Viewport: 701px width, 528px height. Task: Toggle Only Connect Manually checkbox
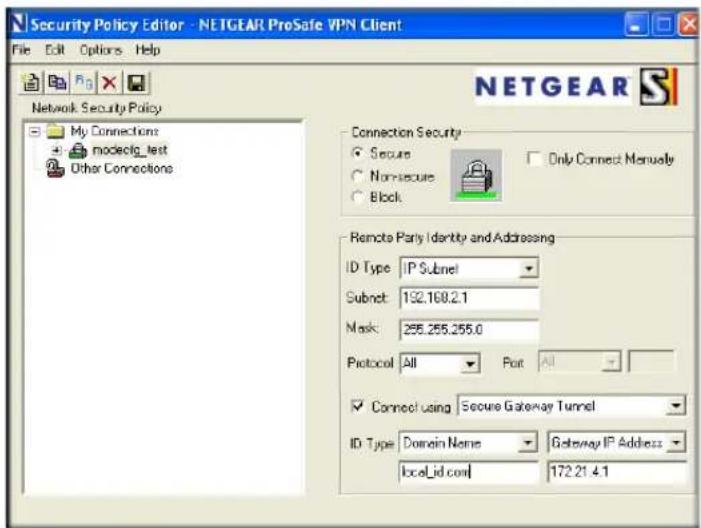tap(535, 159)
